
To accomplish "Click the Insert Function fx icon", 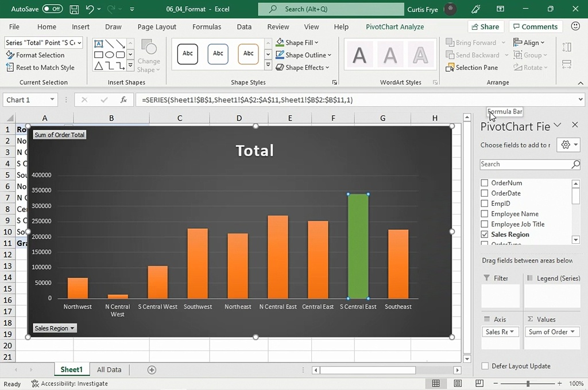I will tap(123, 100).
